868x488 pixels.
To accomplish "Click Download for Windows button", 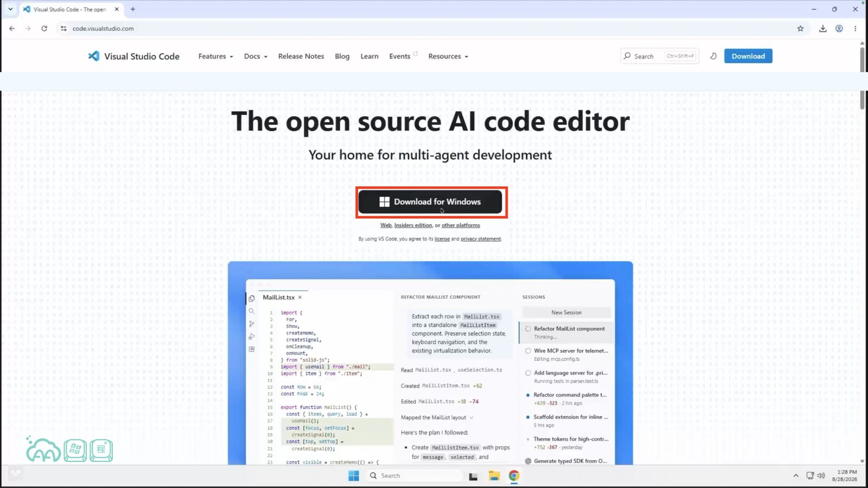I will coord(430,202).
